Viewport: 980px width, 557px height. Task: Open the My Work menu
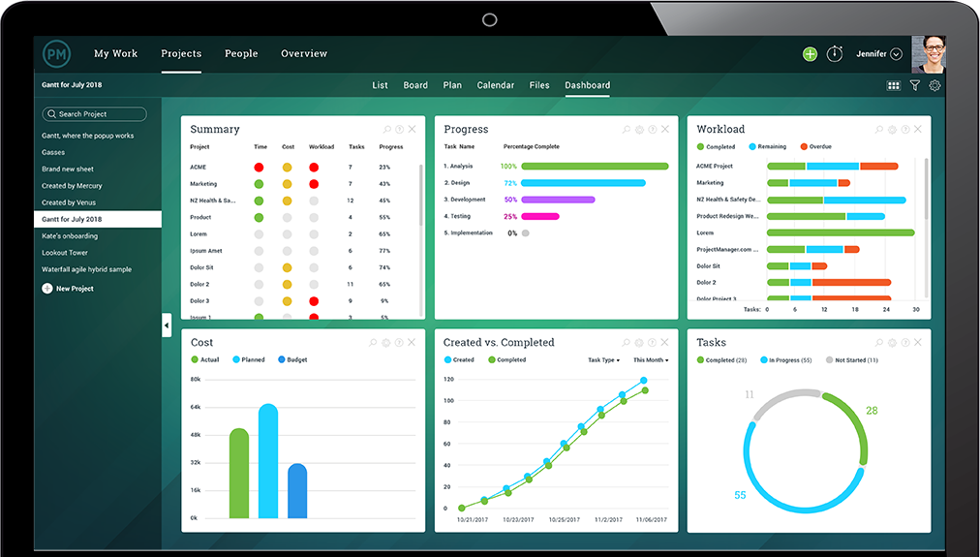(x=115, y=53)
